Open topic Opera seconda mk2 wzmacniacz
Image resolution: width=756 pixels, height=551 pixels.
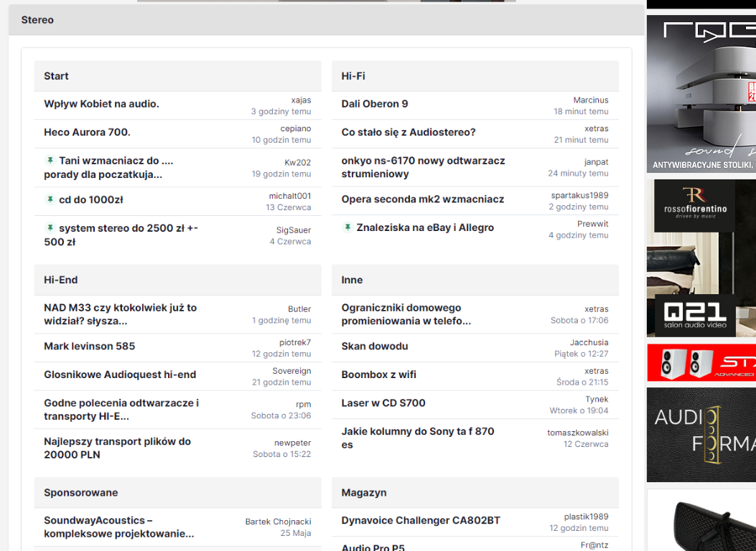tap(423, 199)
